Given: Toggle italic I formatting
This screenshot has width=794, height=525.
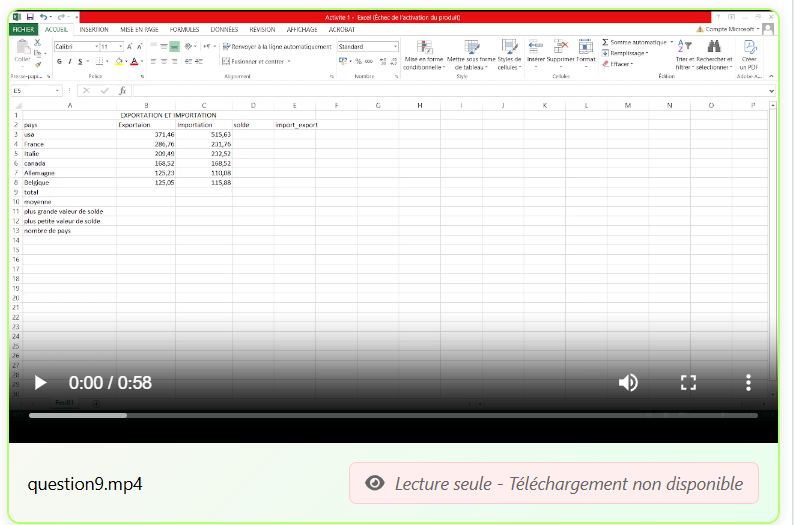Looking at the screenshot, I should click(71, 61).
